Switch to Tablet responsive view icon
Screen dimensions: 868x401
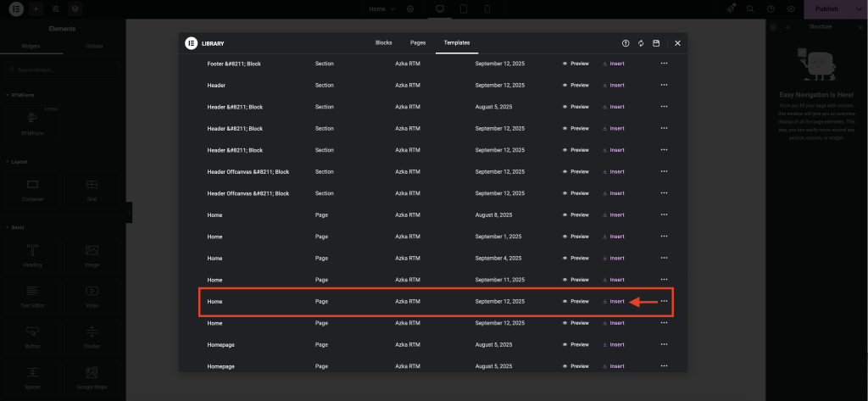464,8
